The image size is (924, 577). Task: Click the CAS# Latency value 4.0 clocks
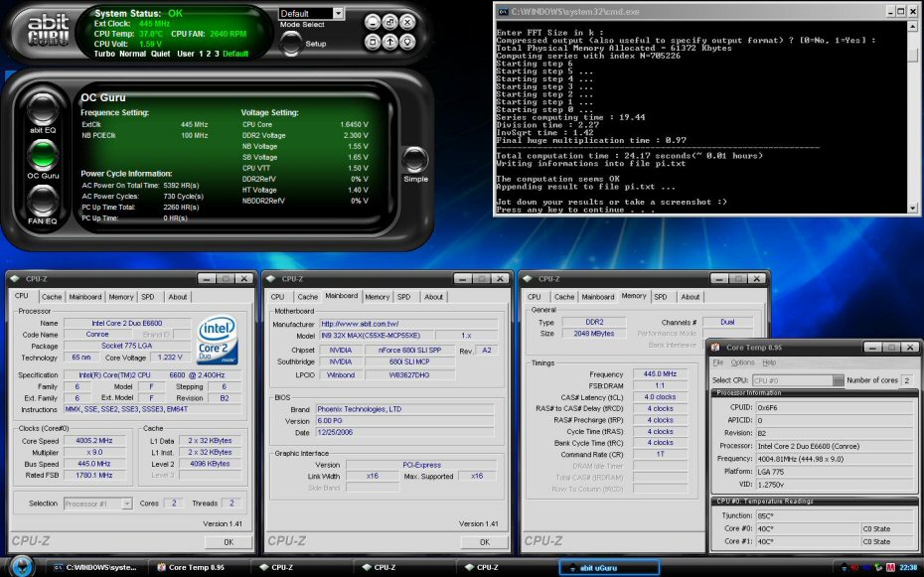click(660, 397)
